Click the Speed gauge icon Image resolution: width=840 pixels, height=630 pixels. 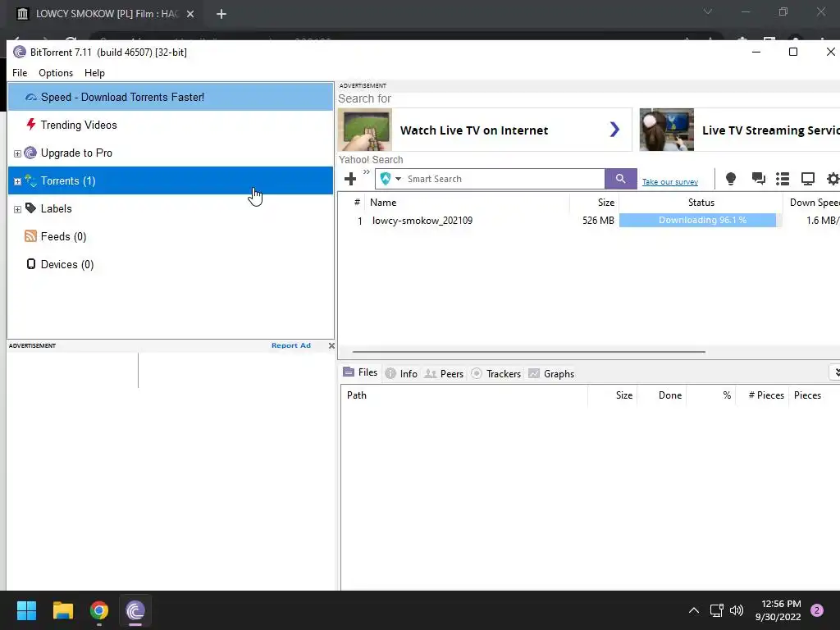31,97
